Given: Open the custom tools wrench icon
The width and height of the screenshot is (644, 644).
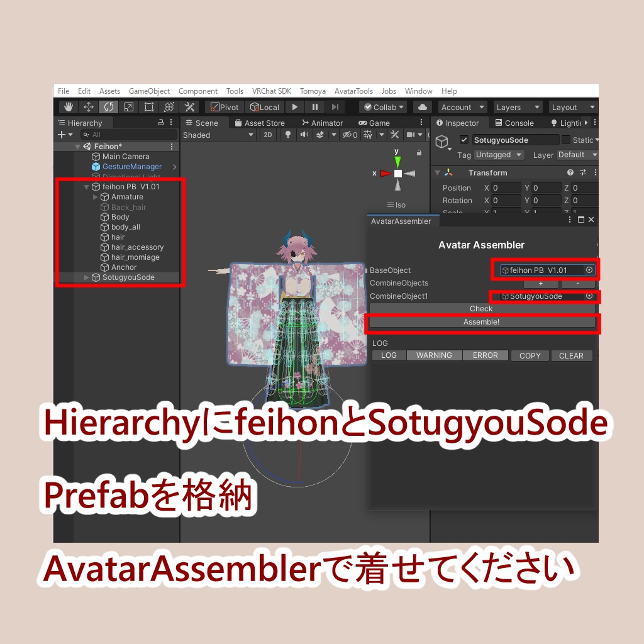Looking at the screenshot, I should pos(189,107).
